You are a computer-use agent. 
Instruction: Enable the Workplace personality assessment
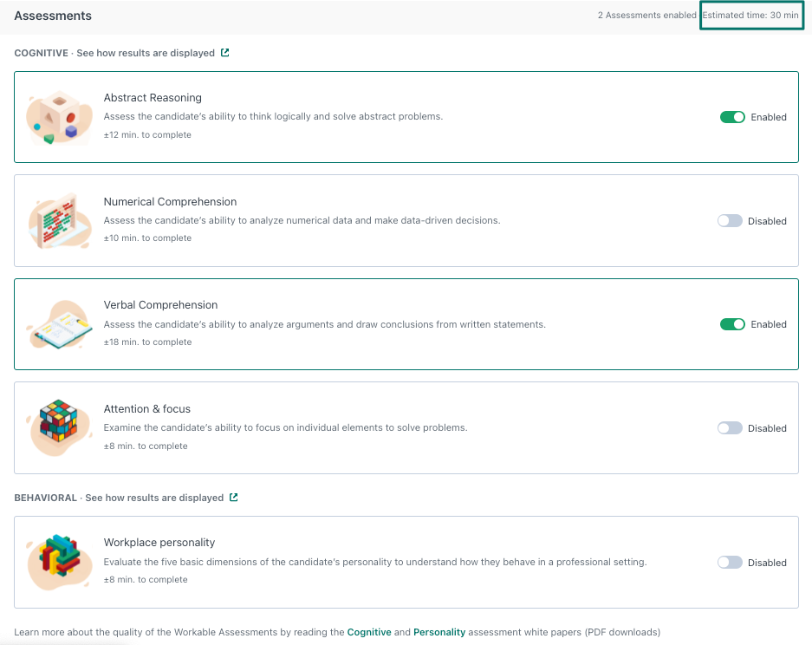(x=729, y=561)
